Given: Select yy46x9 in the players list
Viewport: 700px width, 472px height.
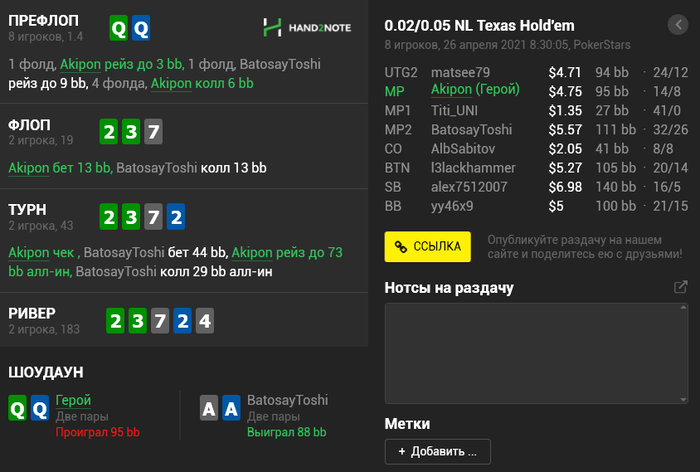Looking at the screenshot, I should 452,206.
